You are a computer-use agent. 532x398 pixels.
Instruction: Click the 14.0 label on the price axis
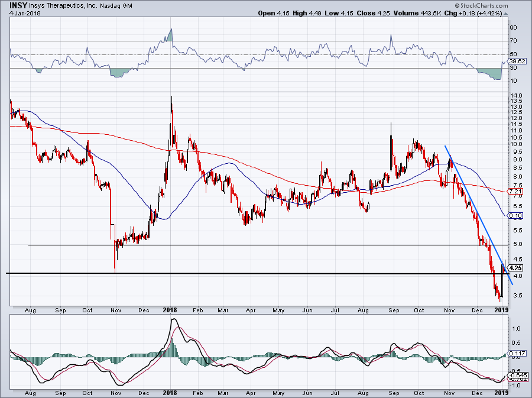point(515,96)
